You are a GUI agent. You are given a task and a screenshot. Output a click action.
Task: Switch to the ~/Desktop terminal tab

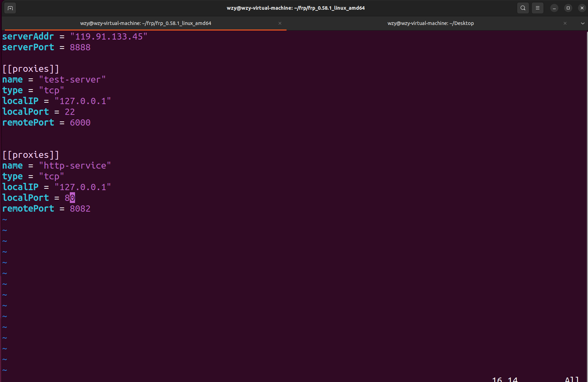431,23
